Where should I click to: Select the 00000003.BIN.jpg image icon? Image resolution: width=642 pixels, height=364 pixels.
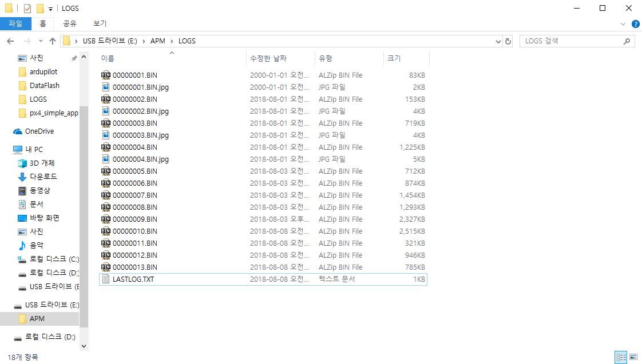pyautogui.click(x=106, y=135)
